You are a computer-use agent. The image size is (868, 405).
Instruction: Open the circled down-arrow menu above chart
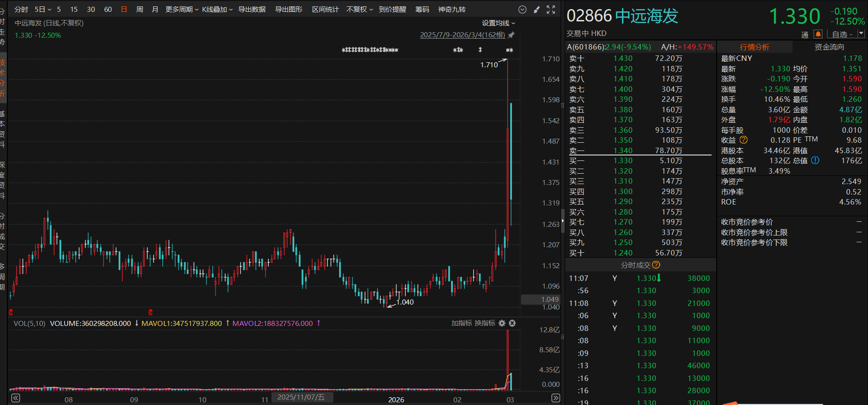click(x=522, y=10)
